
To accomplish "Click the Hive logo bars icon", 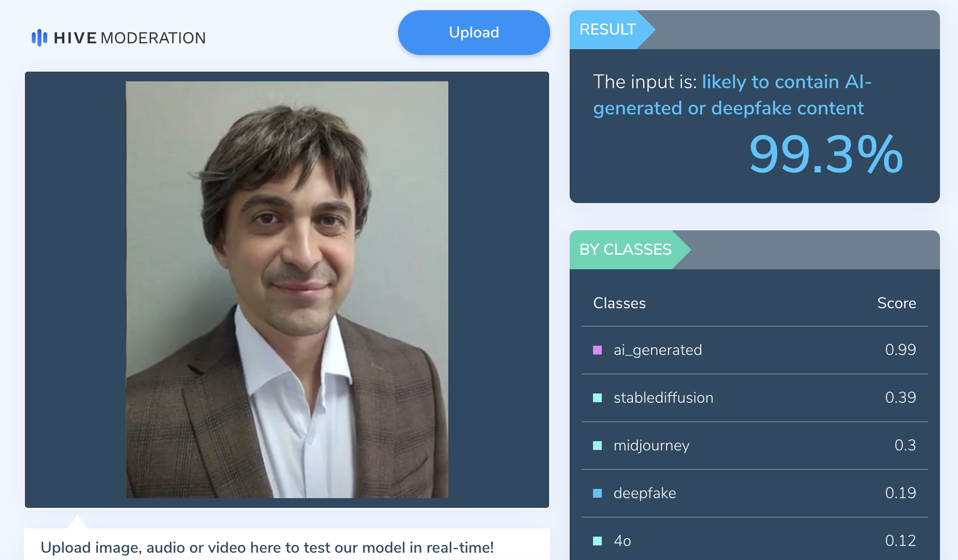I will point(39,37).
